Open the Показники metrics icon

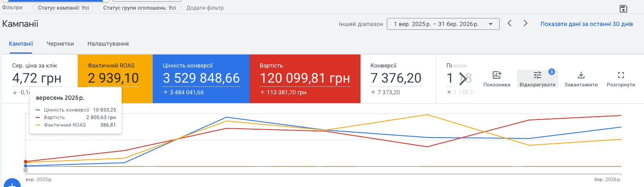497,79
